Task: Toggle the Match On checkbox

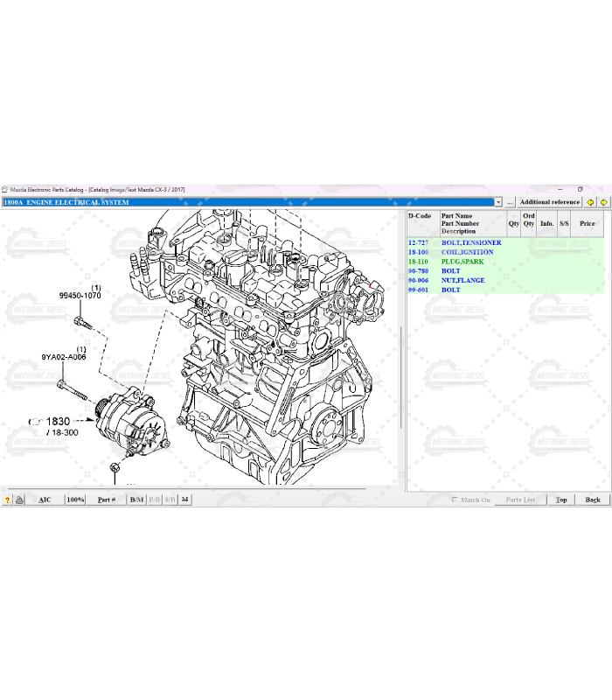Action: click(455, 500)
